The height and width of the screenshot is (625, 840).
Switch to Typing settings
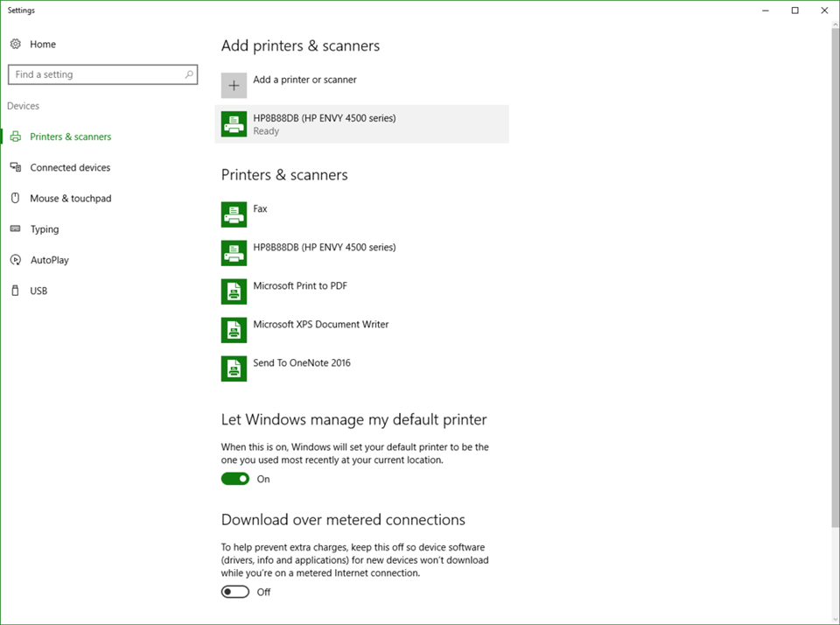[45, 229]
